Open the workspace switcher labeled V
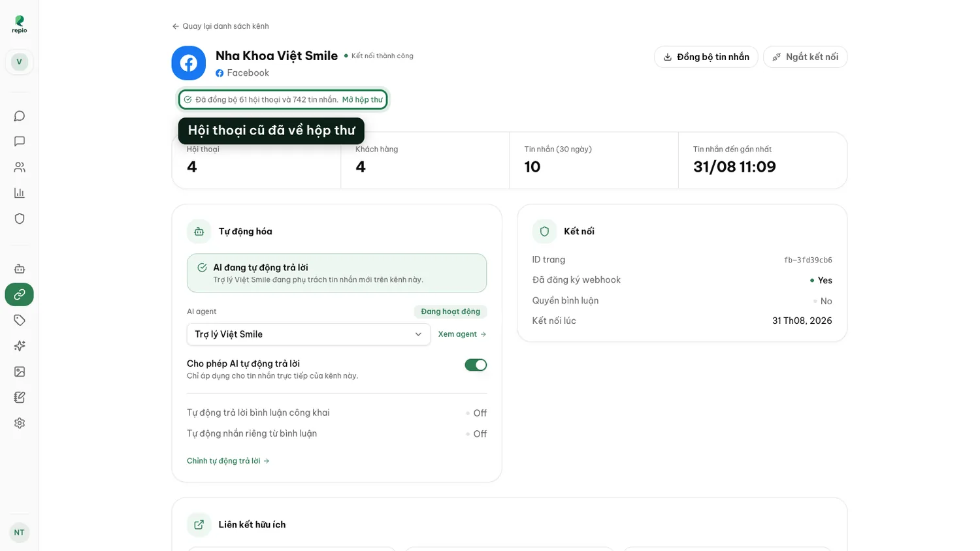Viewport: 980px width, 551px height. [x=20, y=62]
